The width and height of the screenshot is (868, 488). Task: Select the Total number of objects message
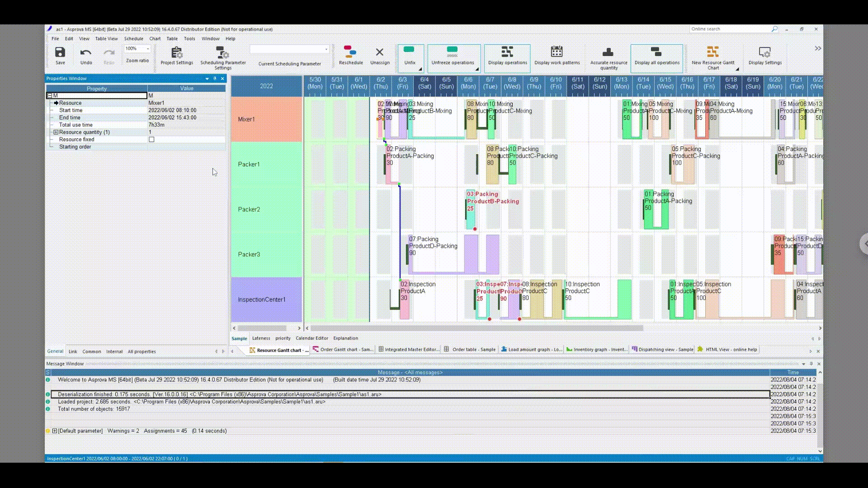[x=94, y=409]
